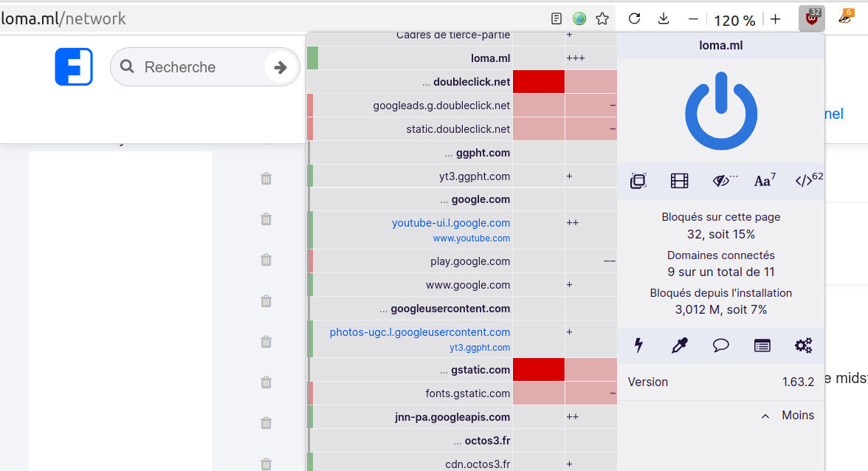Submit search with the arrow button
Viewport: 868px width, 471px height.
click(x=280, y=67)
